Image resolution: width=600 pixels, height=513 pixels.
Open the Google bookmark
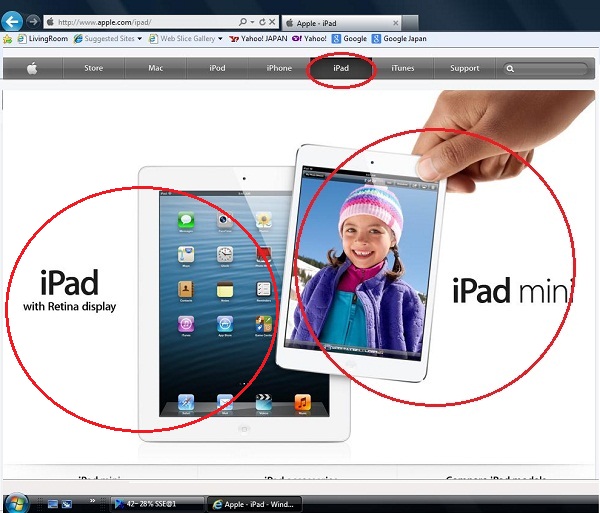[x=349, y=39]
